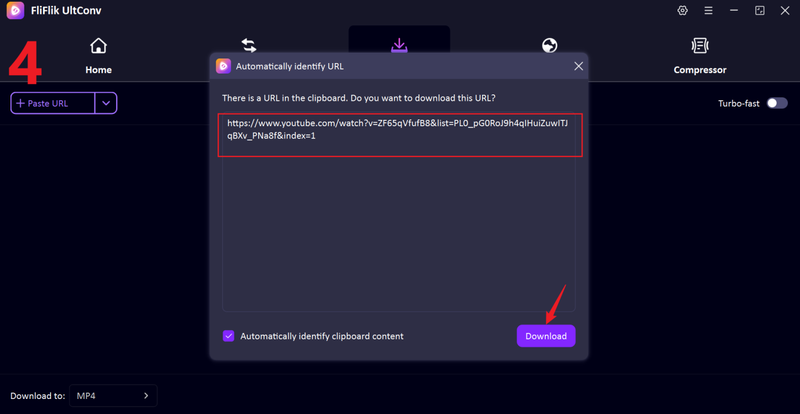Click the dialog's title bar logo icon

click(223, 66)
